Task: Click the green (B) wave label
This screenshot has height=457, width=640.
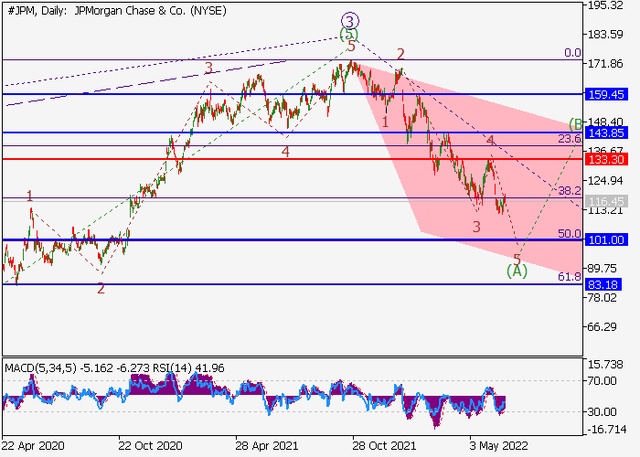Action: tap(576, 124)
